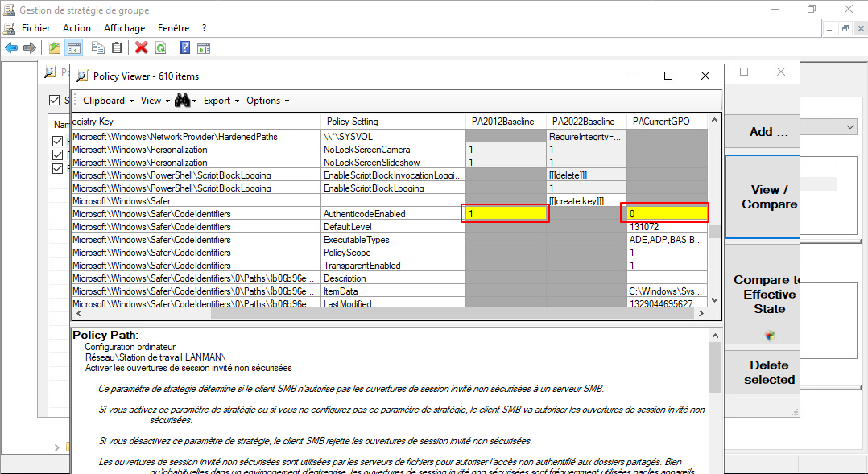Open the Clipboard dropdown in Policy Viewer
Viewport: 868px width, 474px height.
[108, 101]
